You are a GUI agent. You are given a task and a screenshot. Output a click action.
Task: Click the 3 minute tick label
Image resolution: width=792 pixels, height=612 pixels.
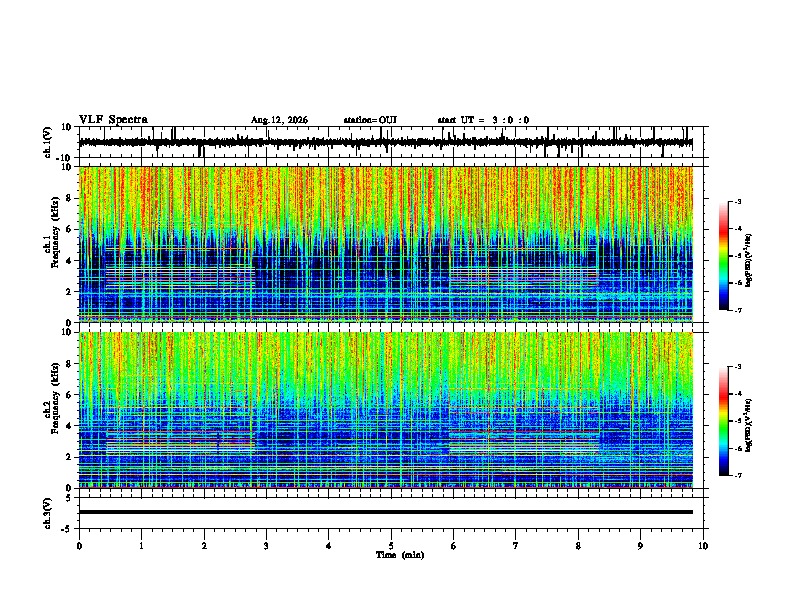[266, 546]
